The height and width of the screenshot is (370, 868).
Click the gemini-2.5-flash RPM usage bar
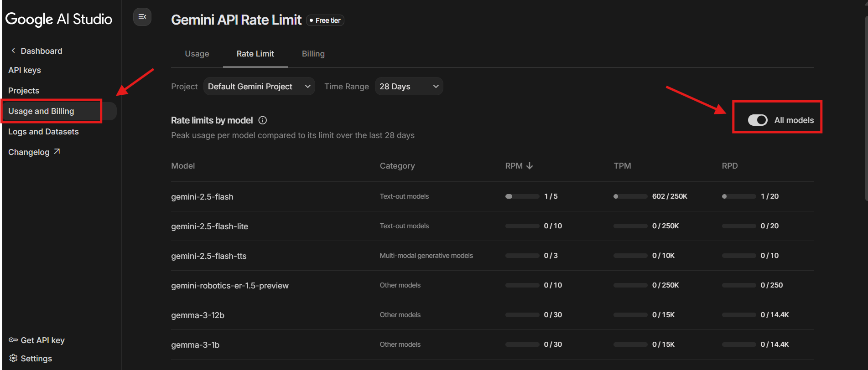click(x=522, y=196)
